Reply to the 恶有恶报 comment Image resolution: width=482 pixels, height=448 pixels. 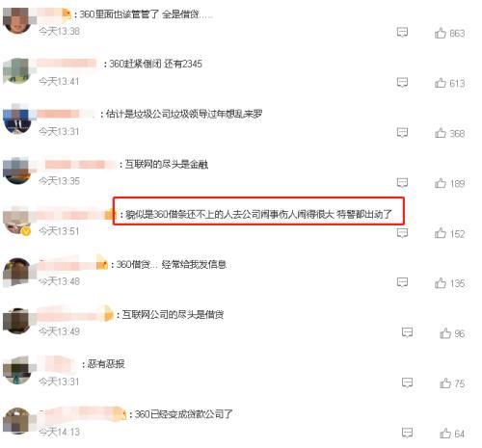click(407, 382)
